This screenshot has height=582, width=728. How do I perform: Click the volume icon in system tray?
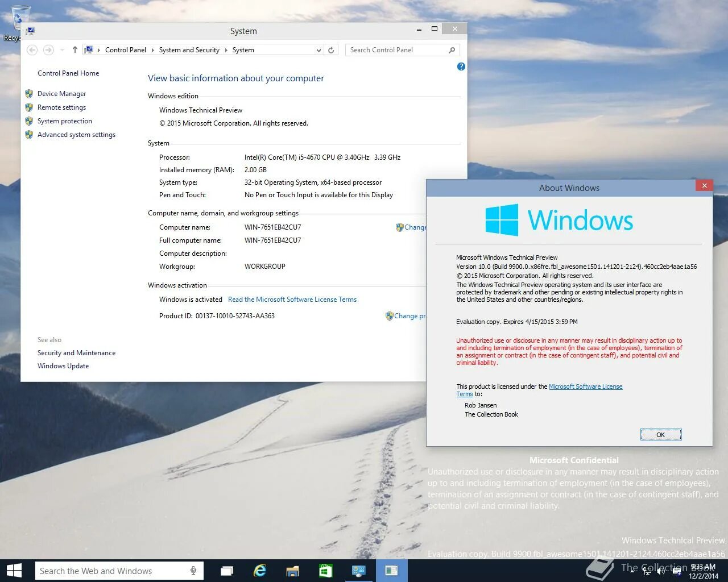click(661, 571)
